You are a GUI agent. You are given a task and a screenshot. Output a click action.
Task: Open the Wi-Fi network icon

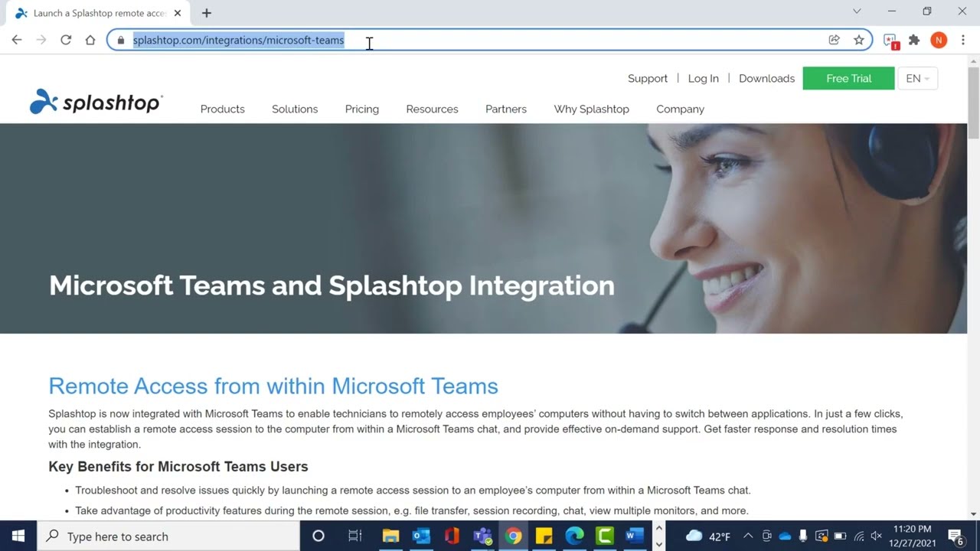pos(858,536)
